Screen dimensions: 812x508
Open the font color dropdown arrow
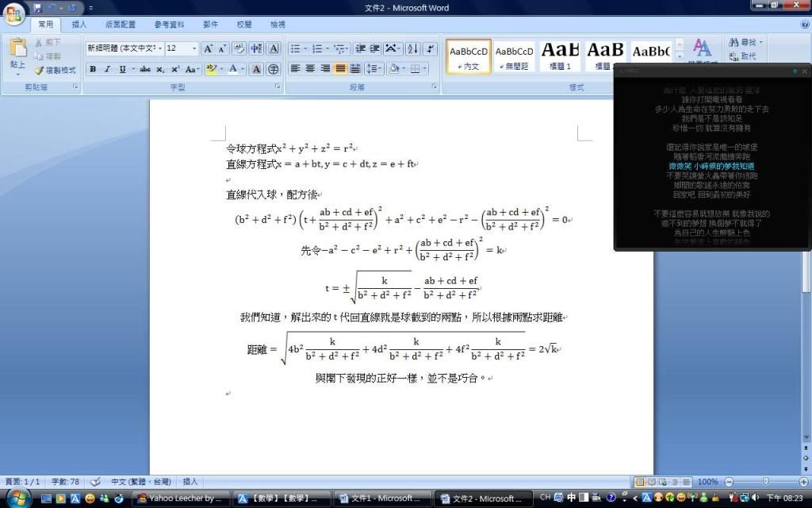pos(243,69)
